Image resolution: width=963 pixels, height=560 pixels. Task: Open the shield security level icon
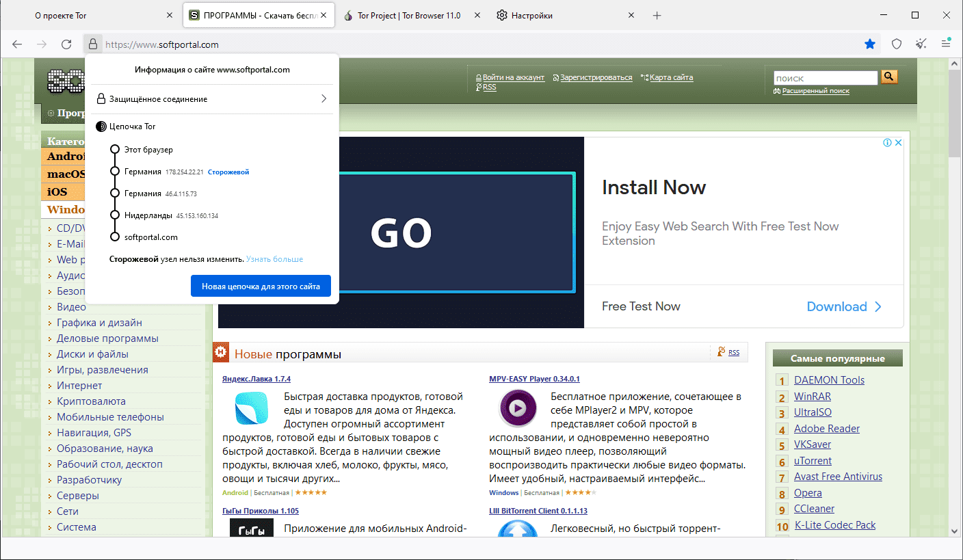(x=897, y=44)
